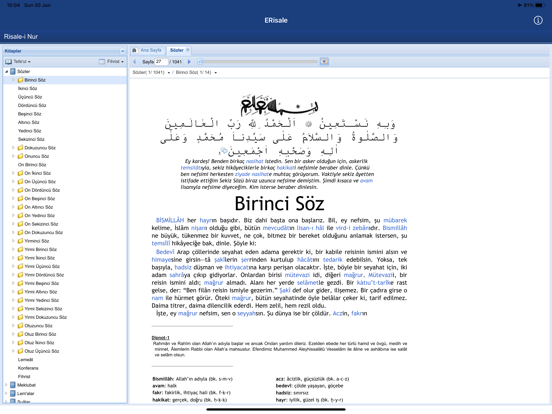Open the Tefe'ul dropdown menu
This screenshot has width=552, height=414.
pyautogui.click(x=18, y=61)
